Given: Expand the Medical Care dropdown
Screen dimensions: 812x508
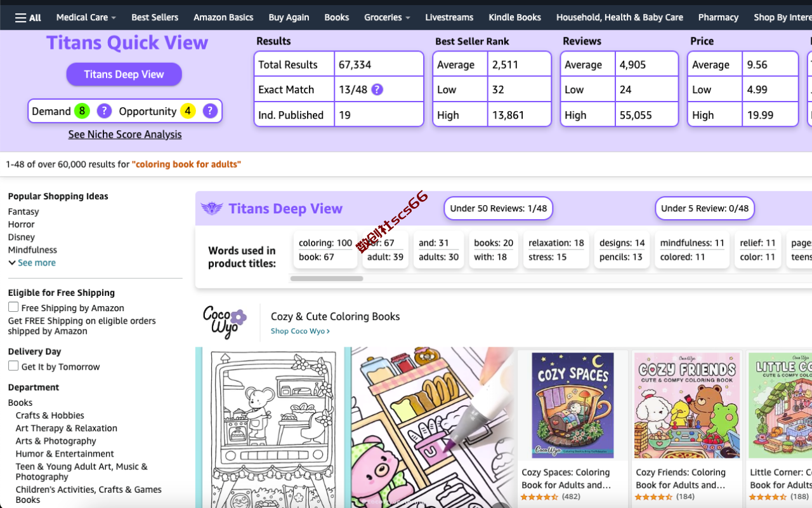Looking at the screenshot, I should tap(86, 17).
